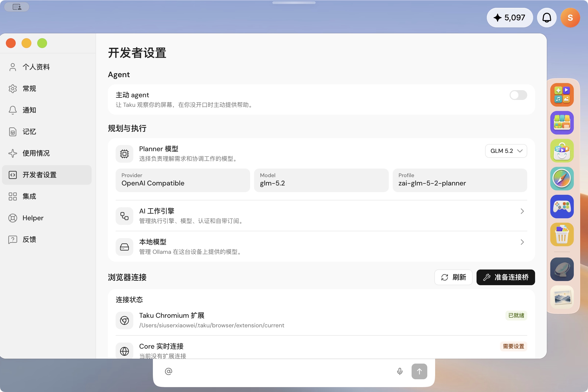Expand 本地模型 row chevron
Screen dimensions: 588x392
(x=522, y=242)
